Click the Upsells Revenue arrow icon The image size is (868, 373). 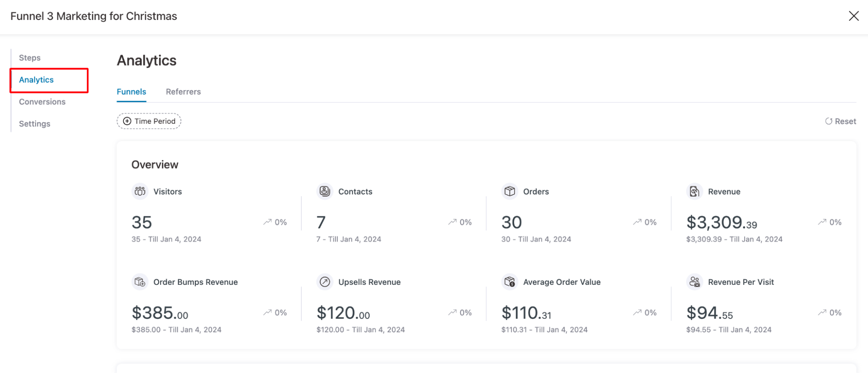coord(324,282)
